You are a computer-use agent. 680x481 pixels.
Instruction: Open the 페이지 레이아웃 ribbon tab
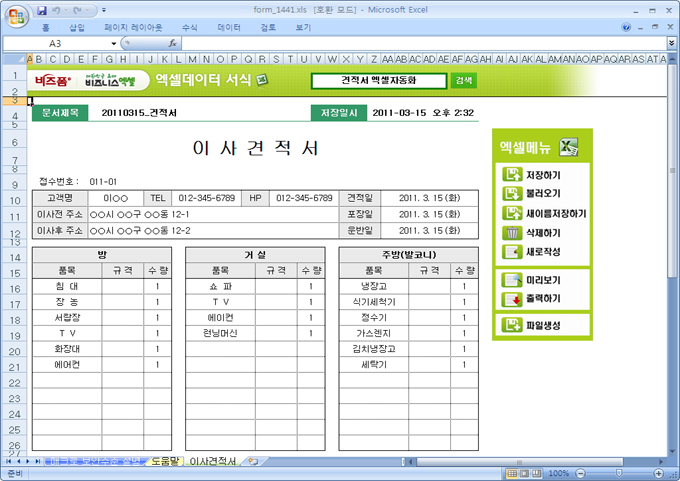tap(133, 28)
